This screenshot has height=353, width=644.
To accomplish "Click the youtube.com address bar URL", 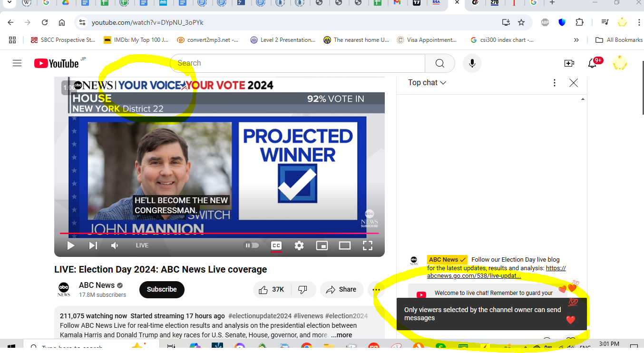I will pos(147,22).
